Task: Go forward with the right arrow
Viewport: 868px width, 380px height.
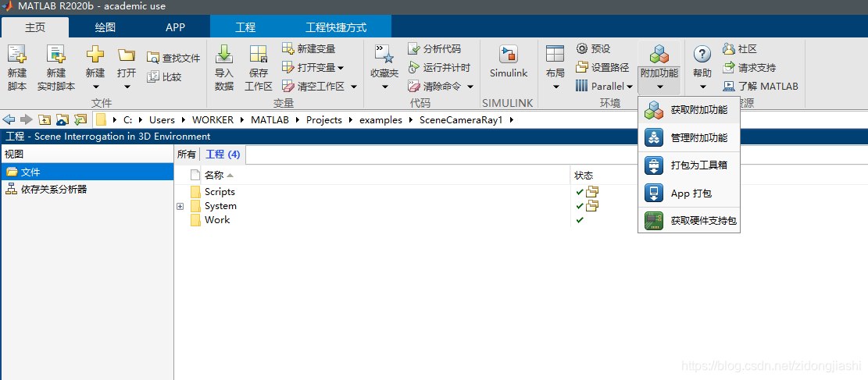Action: pyautogui.click(x=26, y=119)
